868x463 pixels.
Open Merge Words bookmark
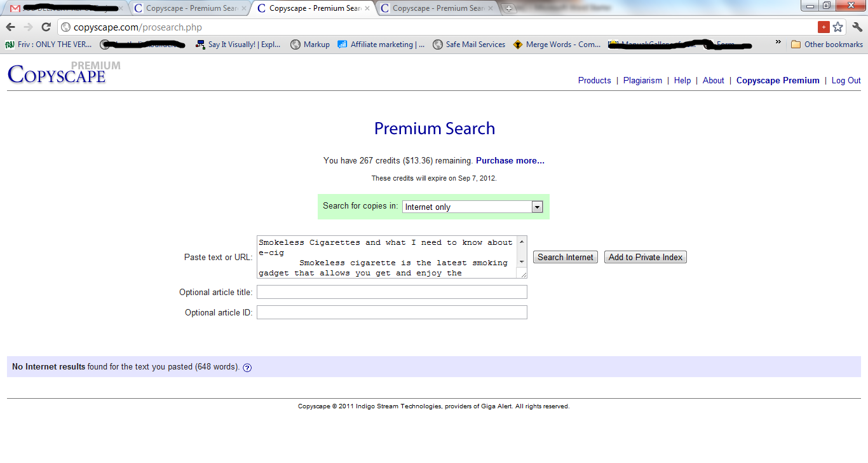pyautogui.click(x=557, y=45)
